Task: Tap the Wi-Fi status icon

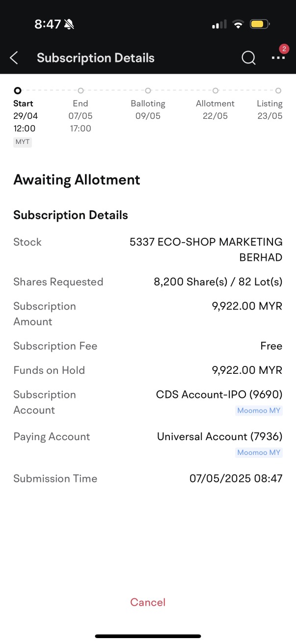Action: [238, 24]
